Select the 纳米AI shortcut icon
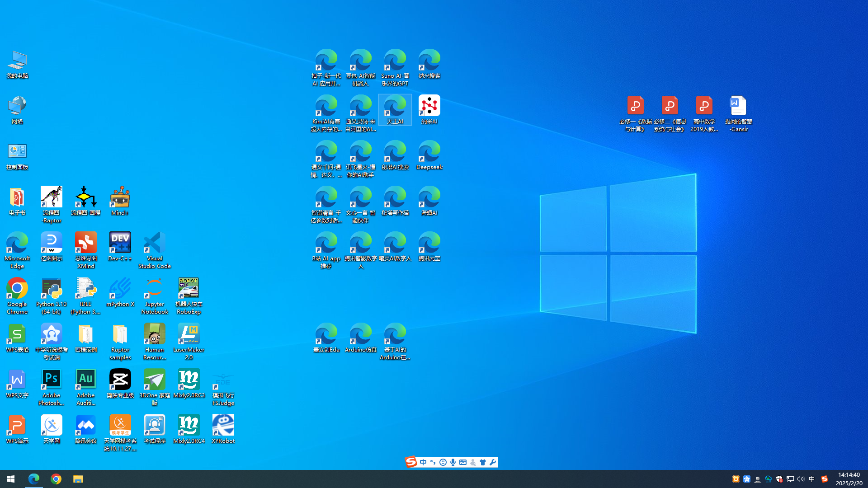 coord(429,111)
